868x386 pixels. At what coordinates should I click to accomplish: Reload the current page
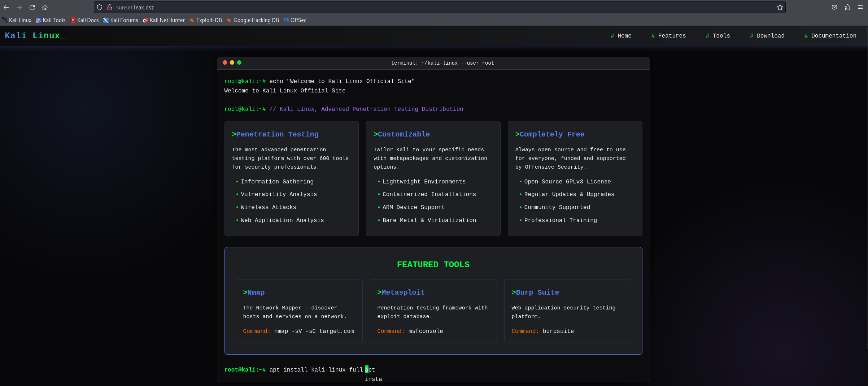(32, 7)
